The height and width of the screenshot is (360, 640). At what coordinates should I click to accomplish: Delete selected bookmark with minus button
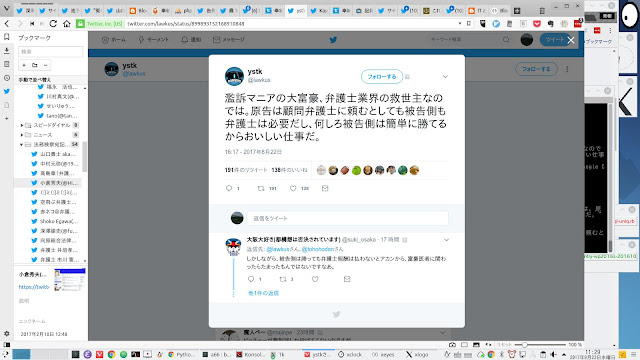click(x=46, y=65)
